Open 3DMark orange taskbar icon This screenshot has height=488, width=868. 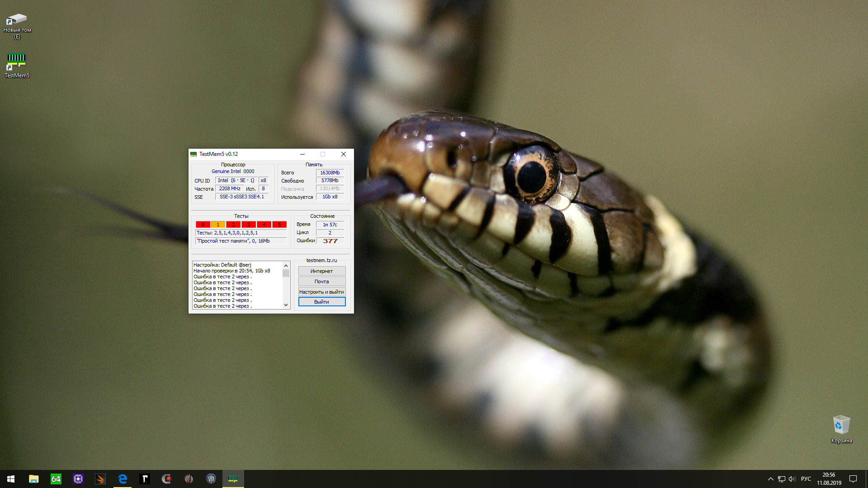point(100,479)
